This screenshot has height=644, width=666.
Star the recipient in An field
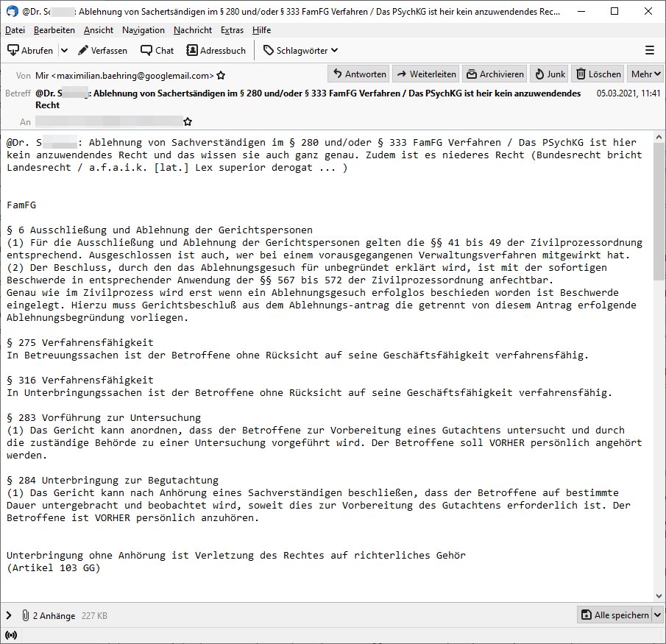[x=188, y=122]
